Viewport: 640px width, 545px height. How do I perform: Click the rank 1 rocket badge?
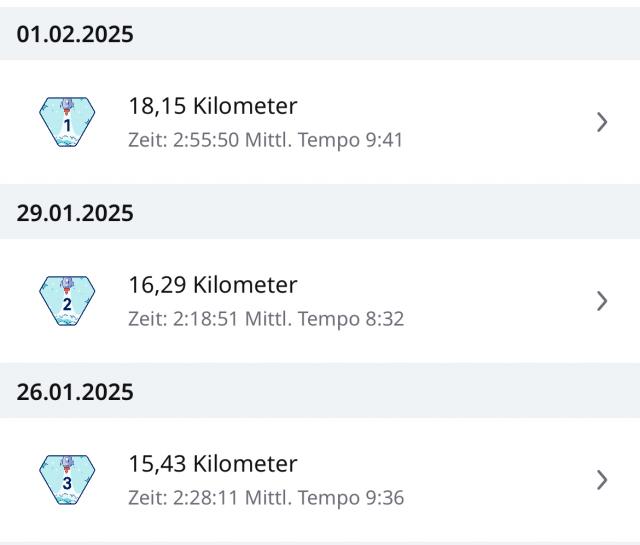pyautogui.click(x=67, y=122)
